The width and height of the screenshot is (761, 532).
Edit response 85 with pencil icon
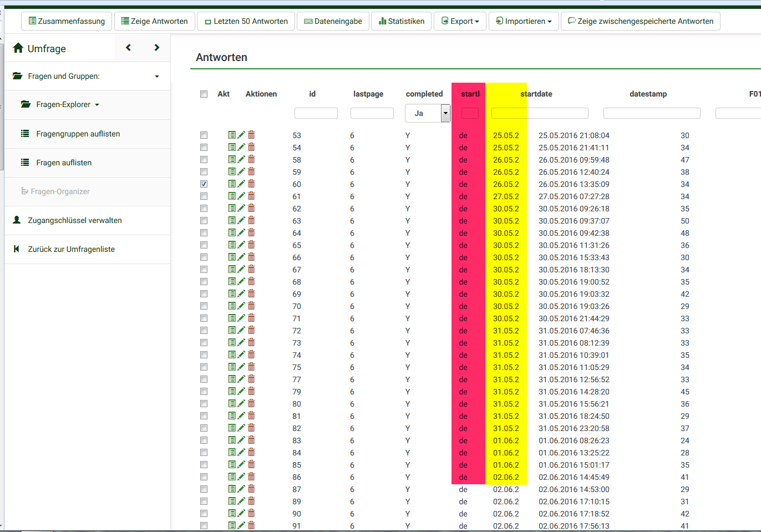241,464
